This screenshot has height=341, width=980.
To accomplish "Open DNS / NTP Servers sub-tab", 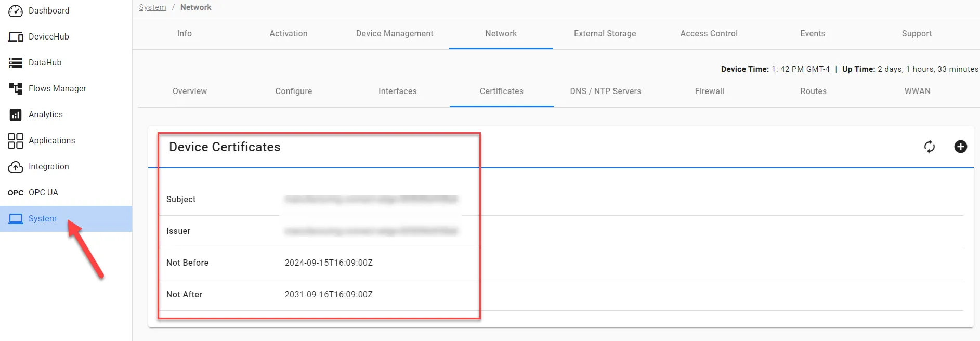I will coord(606,91).
